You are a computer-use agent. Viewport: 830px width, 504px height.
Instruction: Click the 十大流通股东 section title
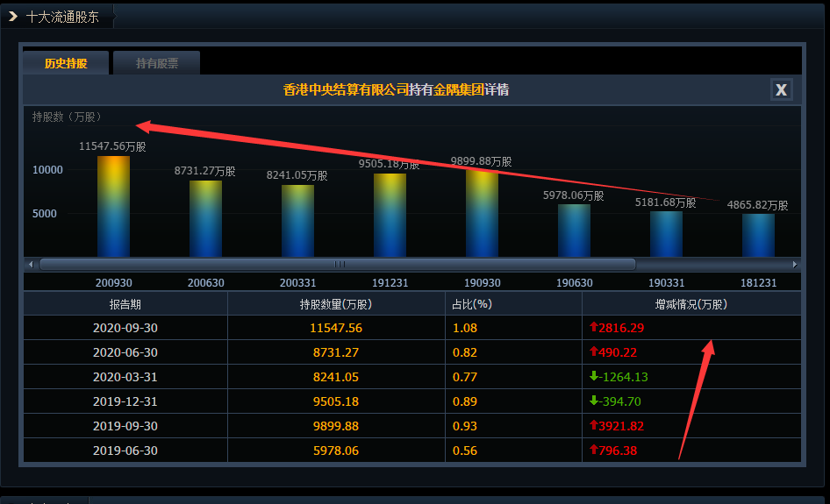pyautogui.click(x=62, y=17)
